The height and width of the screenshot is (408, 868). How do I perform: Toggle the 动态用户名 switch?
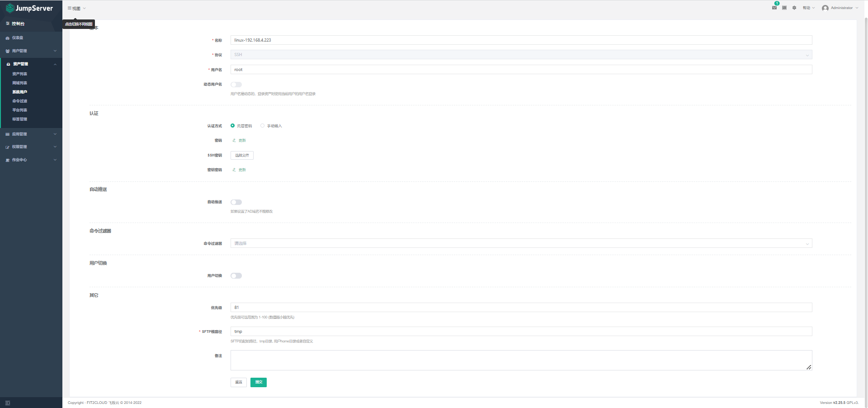coord(236,85)
